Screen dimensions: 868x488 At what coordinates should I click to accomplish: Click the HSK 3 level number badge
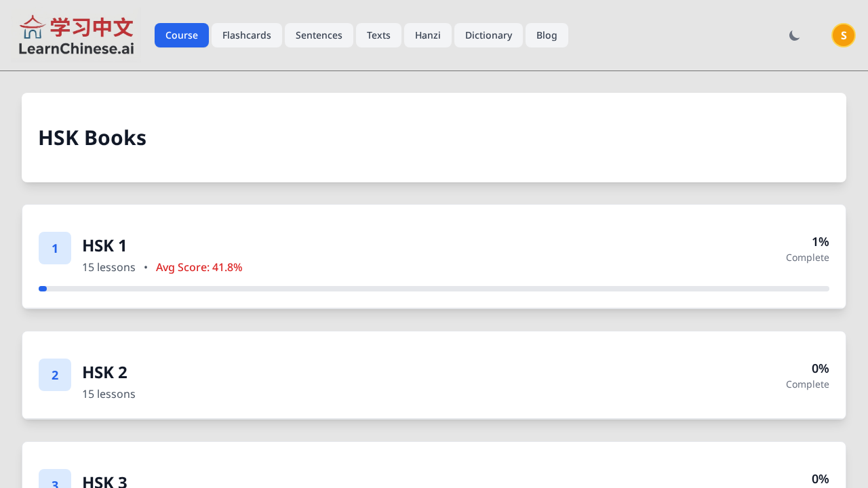point(55,481)
